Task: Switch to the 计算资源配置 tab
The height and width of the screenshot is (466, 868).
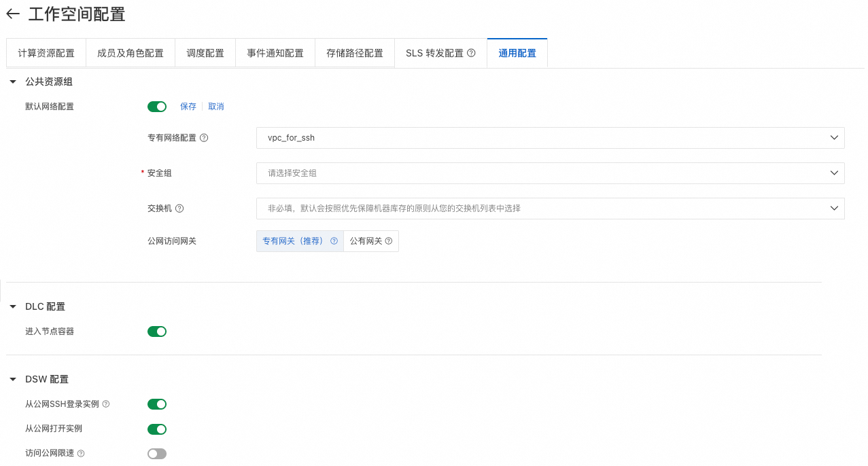Action: pyautogui.click(x=46, y=53)
